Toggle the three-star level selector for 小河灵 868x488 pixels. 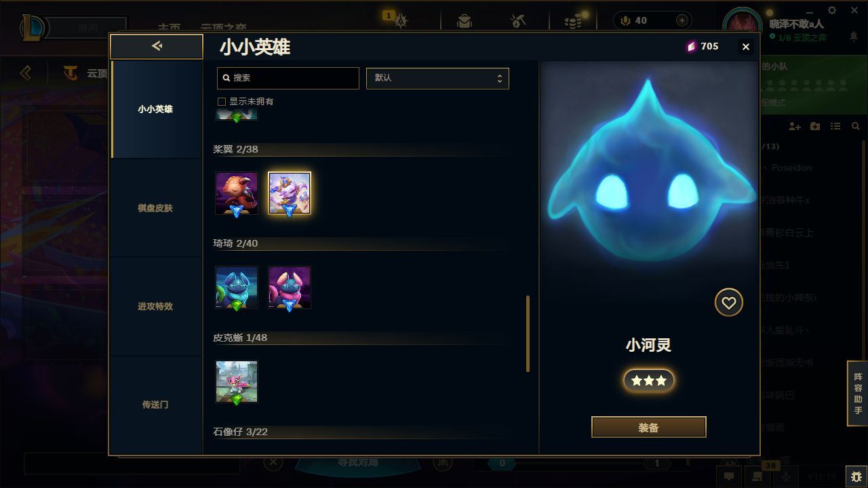(648, 381)
